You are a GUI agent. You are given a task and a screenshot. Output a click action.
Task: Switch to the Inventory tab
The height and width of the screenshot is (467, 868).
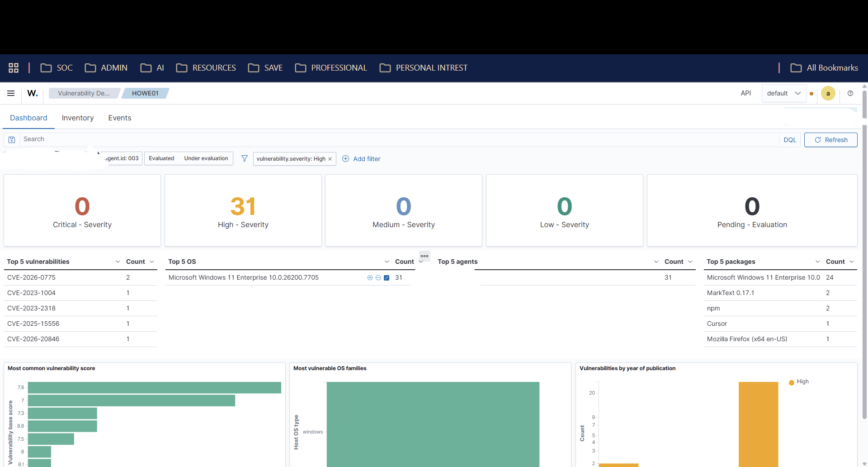coord(78,118)
